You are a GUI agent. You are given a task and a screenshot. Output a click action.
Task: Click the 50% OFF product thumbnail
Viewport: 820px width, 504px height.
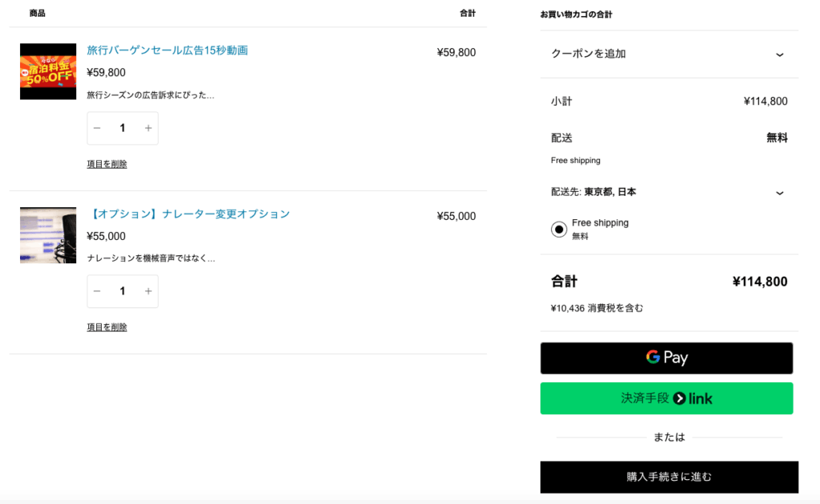tap(48, 71)
